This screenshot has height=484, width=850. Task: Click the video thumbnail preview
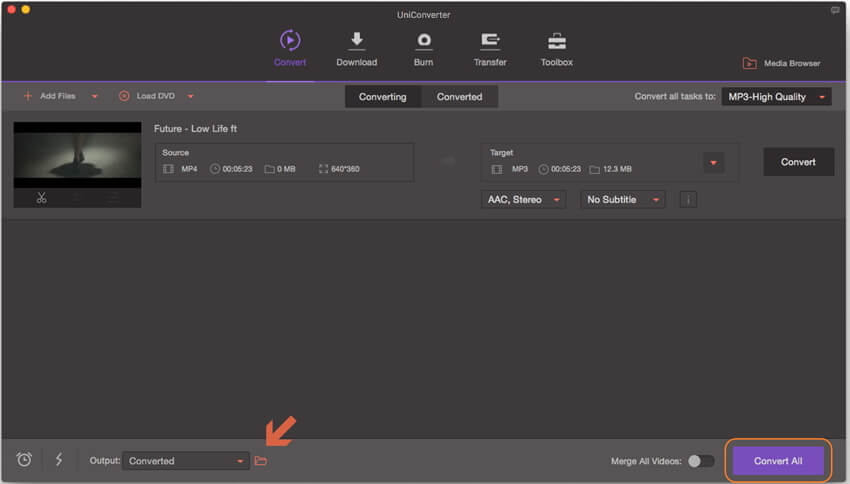(x=78, y=155)
